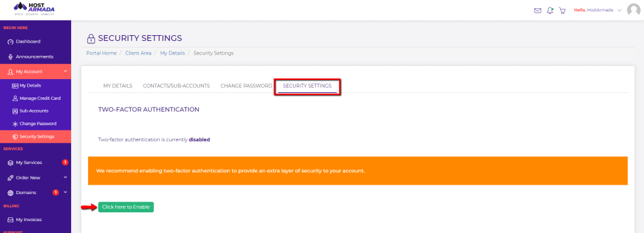The width and height of the screenshot is (644, 233).
Task: Click the My Invoices envelope icon
Action: click(11, 220)
